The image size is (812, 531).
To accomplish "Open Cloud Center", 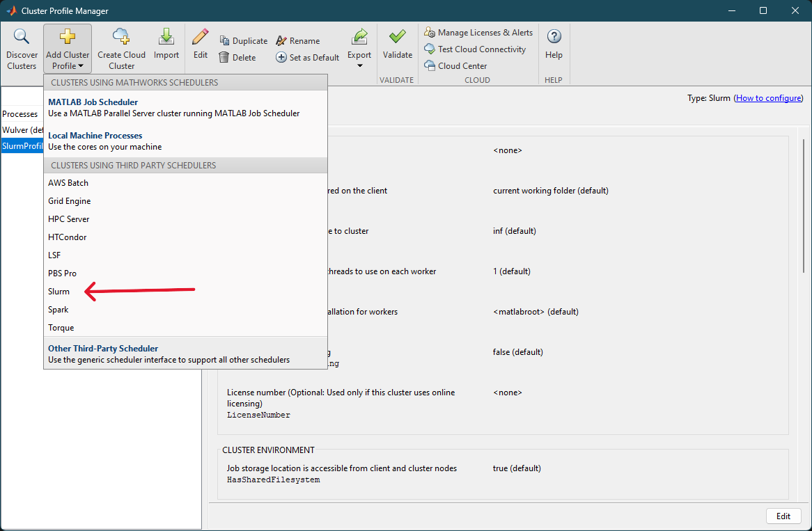I will (x=455, y=65).
